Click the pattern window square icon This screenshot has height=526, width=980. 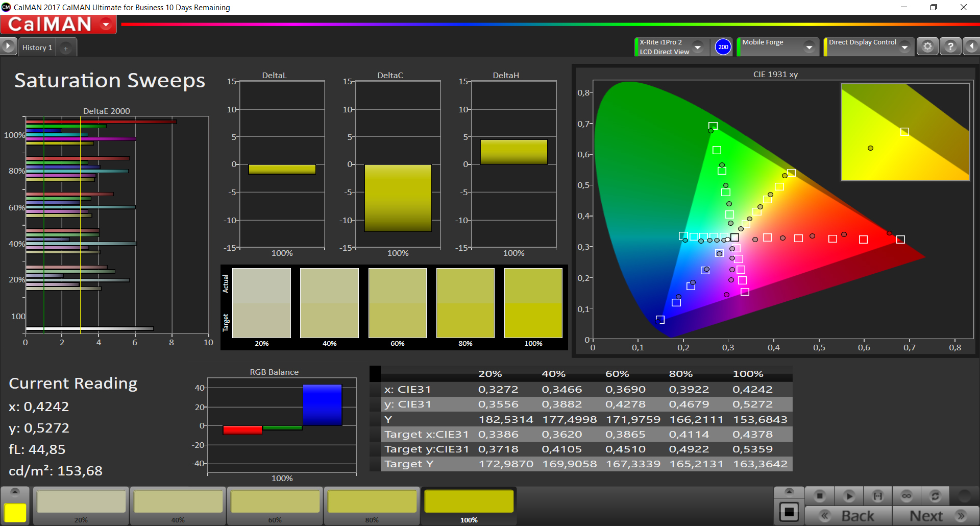point(789,512)
